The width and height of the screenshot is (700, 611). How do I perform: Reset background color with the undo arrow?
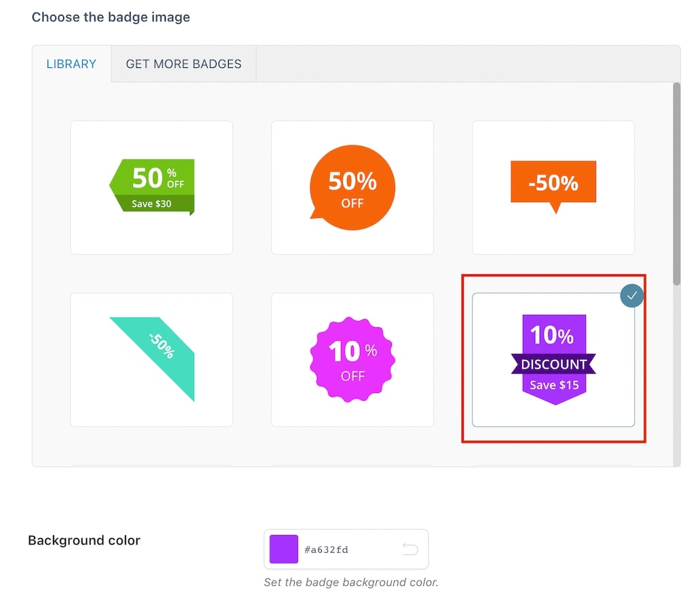click(410, 549)
